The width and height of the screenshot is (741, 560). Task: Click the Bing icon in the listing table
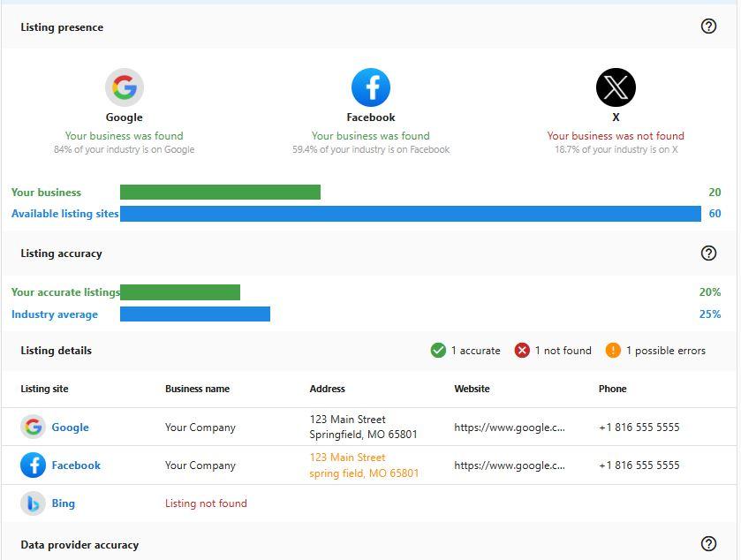click(34, 503)
